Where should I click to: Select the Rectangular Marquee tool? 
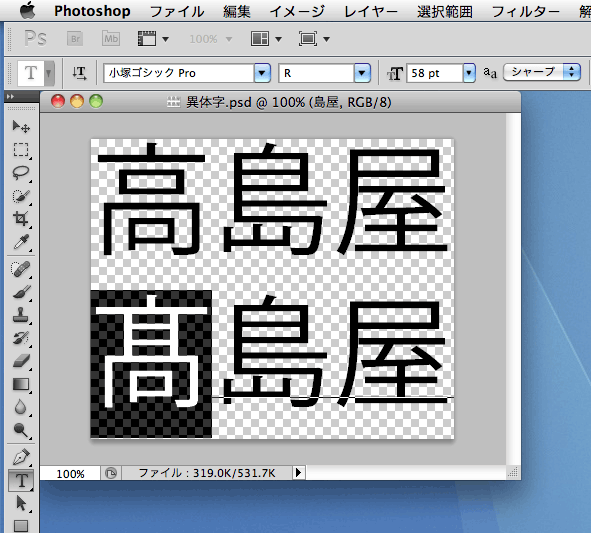tap(21, 150)
